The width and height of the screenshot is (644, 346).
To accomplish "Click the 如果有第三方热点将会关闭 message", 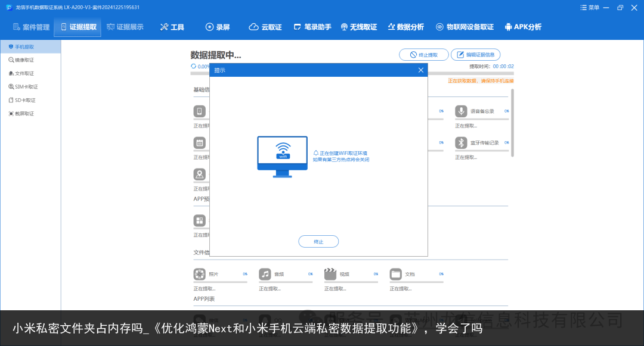I will [x=341, y=160].
